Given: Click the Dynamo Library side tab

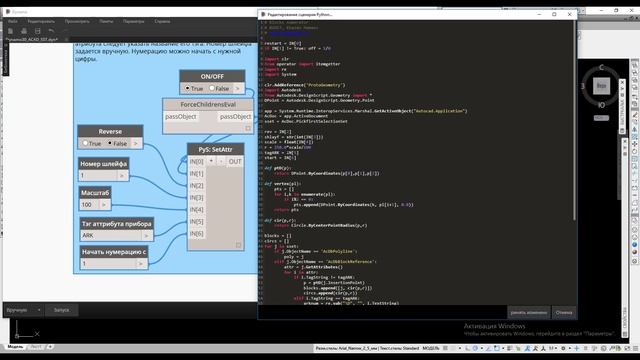Looking at the screenshot, I should (x=6, y=59).
